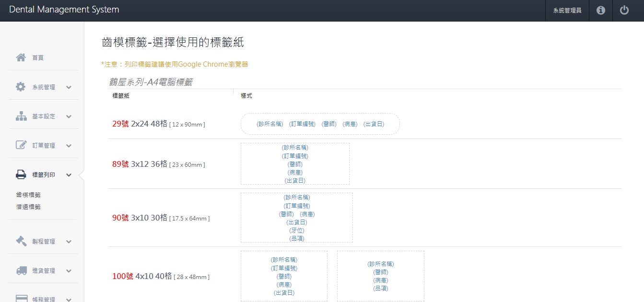Screen dimensions: 644x302
Task: Choose label paper 90號 3x10 30格
Action: (161, 218)
